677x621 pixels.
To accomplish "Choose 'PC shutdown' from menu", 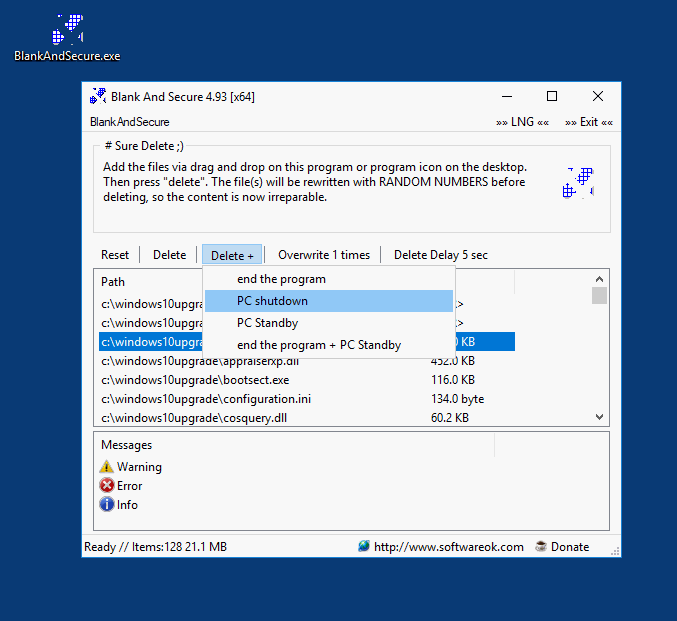I will tap(329, 301).
